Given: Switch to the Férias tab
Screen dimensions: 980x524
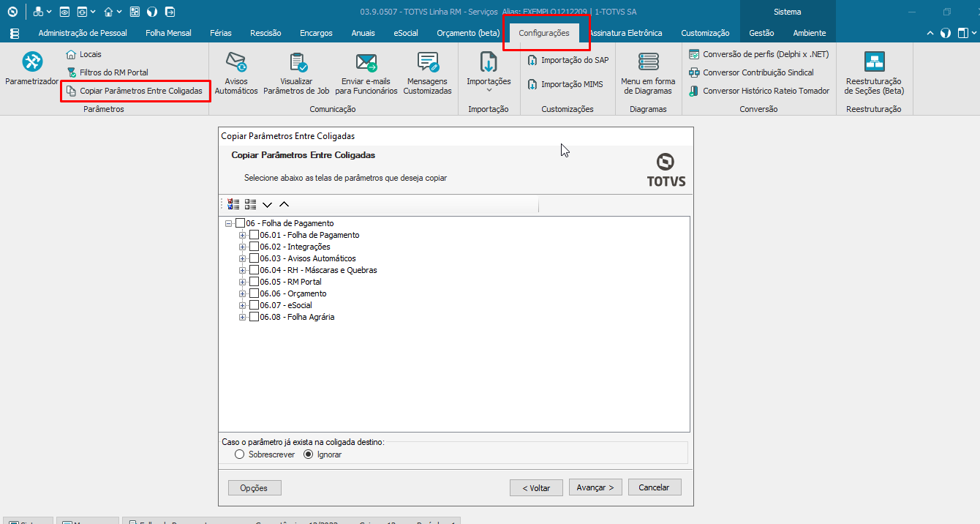Looking at the screenshot, I should 221,33.
